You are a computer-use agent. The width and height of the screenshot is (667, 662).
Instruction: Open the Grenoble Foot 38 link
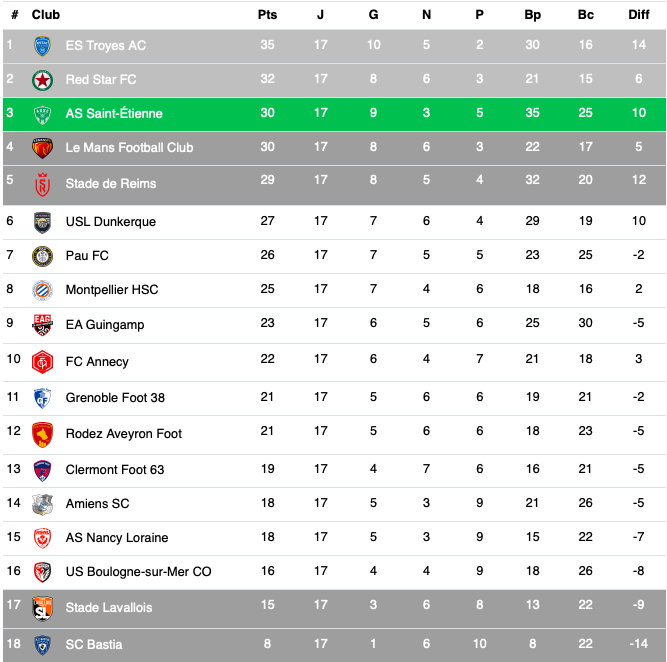[115, 397]
